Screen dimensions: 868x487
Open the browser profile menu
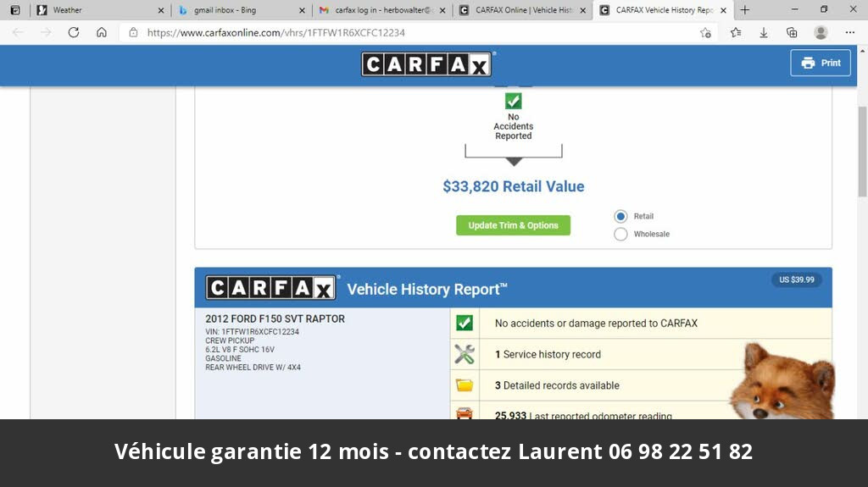coord(821,33)
